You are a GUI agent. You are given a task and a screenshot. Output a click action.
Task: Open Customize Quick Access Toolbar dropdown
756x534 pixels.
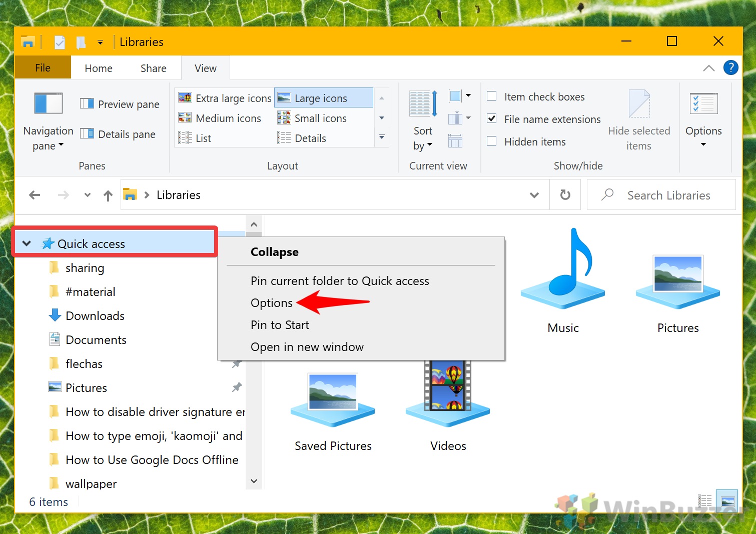[x=100, y=42]
